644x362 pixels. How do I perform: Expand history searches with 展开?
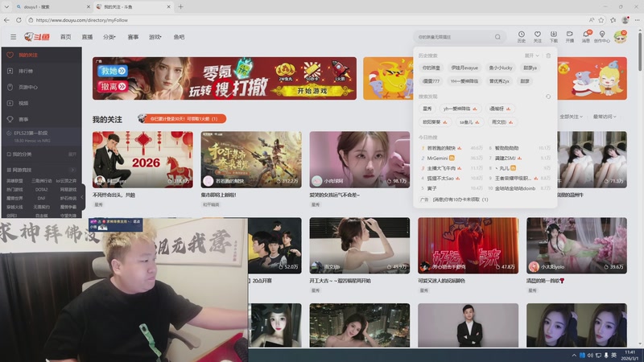[x=531, y=56]
